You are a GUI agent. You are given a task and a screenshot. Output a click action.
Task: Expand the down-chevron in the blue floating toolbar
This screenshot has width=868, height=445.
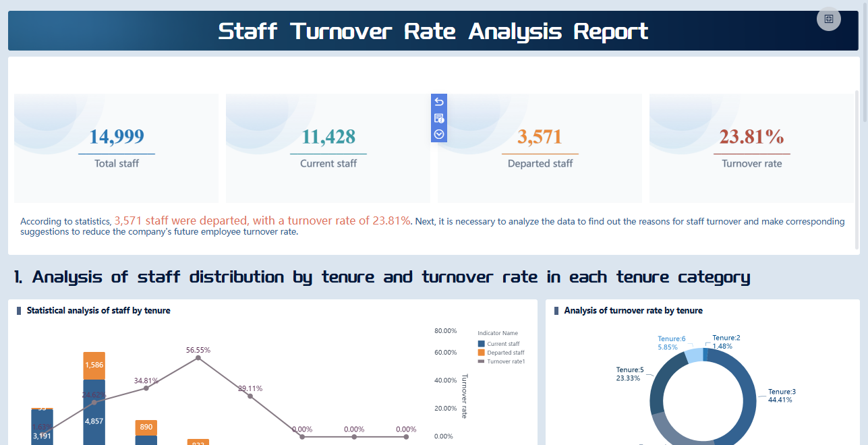(x=438, y=134)
